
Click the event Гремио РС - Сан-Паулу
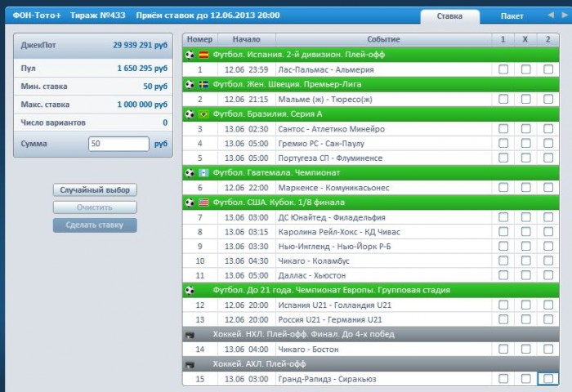coord(321,144)
